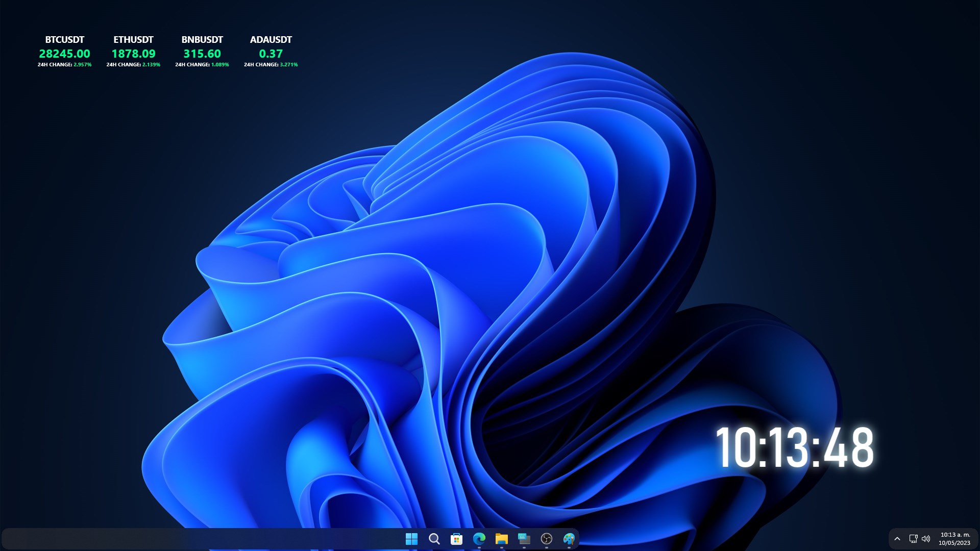
Task: Open the on-screen keyboard app icon
Action: click(524, 539)
